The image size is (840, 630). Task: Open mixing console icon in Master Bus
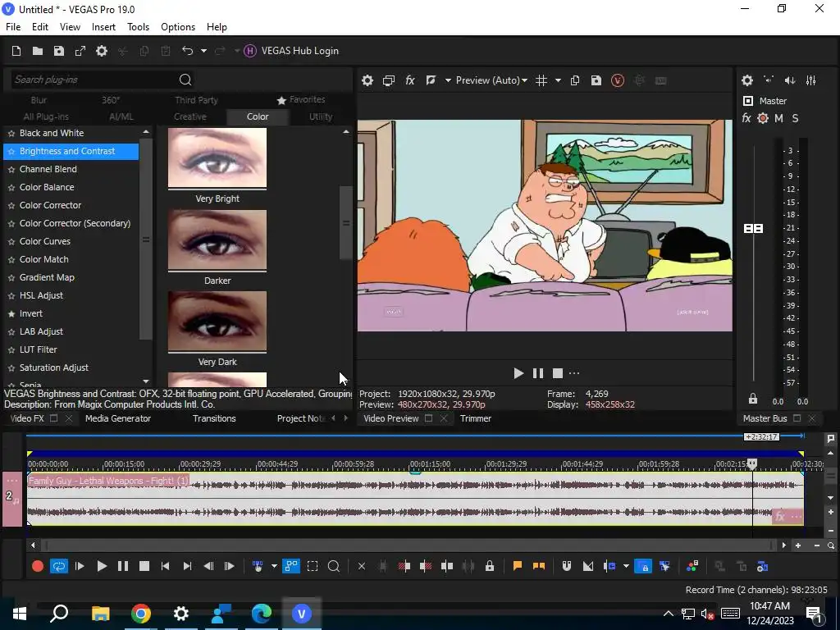coord(811,80)
